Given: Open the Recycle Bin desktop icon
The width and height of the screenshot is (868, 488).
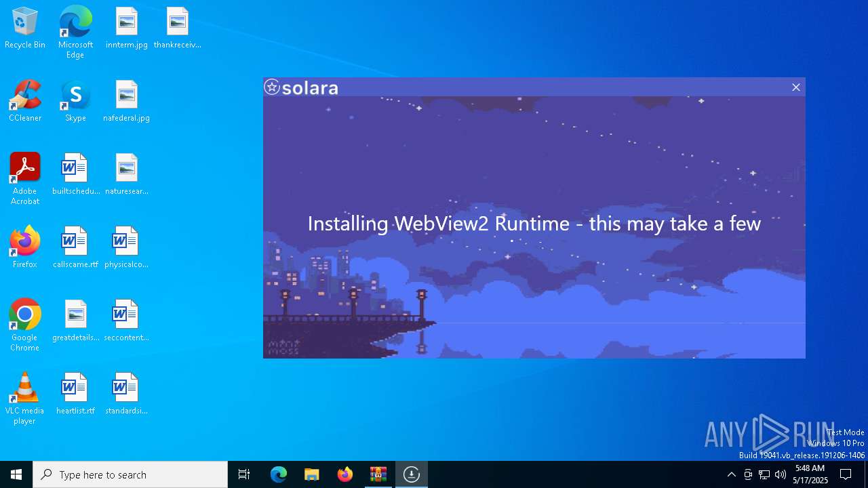Looking at the screenshot, I should [25, 28].
